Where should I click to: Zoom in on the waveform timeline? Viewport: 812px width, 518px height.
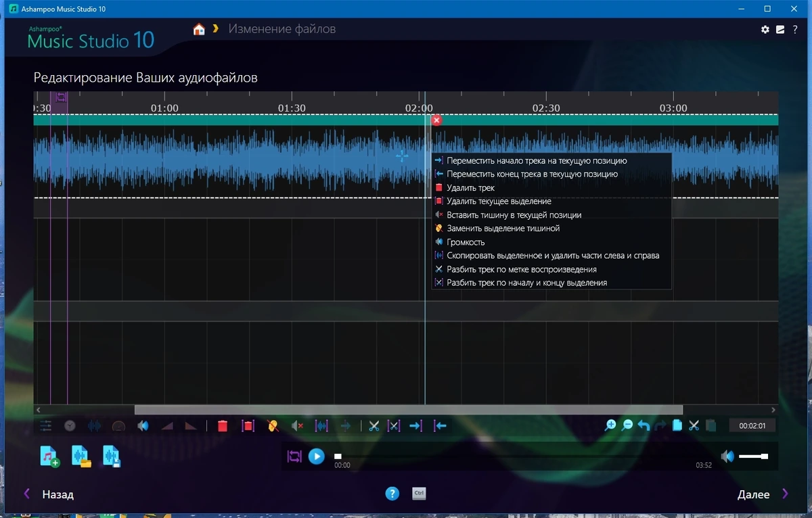coord(610,425)
